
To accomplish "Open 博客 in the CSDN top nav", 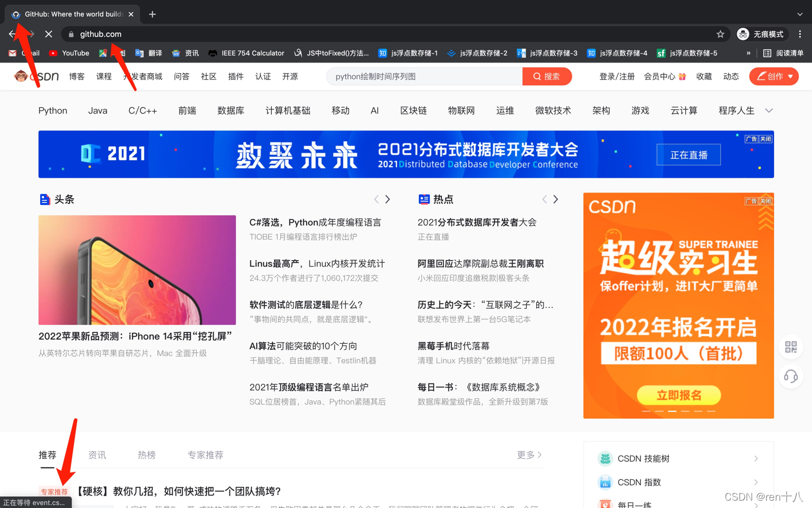I will click(x=77, y=76).
